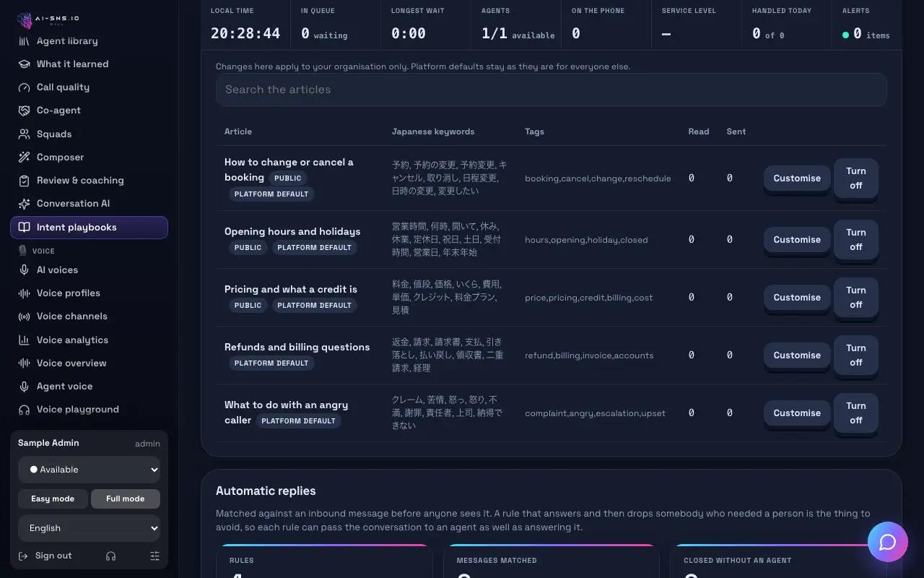Click the 'Japanese keywords' column header
Screen dimensions: 924x578
coord(433,131)
